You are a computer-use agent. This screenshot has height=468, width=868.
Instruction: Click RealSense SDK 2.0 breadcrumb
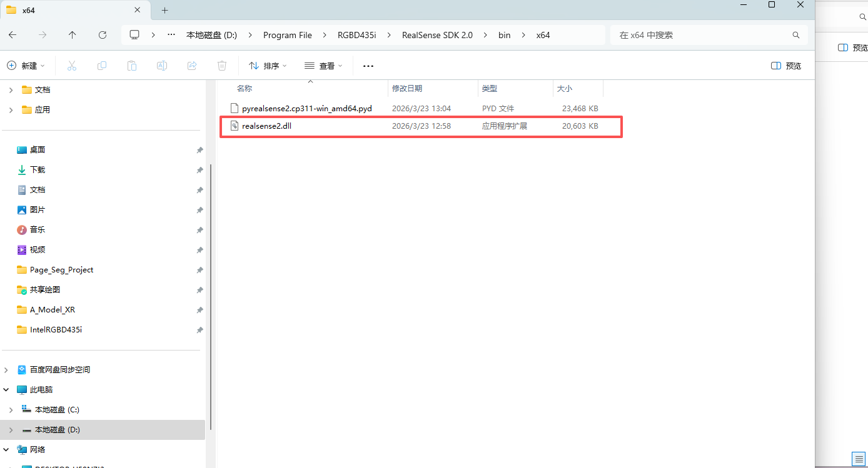[x=437, y=35]
